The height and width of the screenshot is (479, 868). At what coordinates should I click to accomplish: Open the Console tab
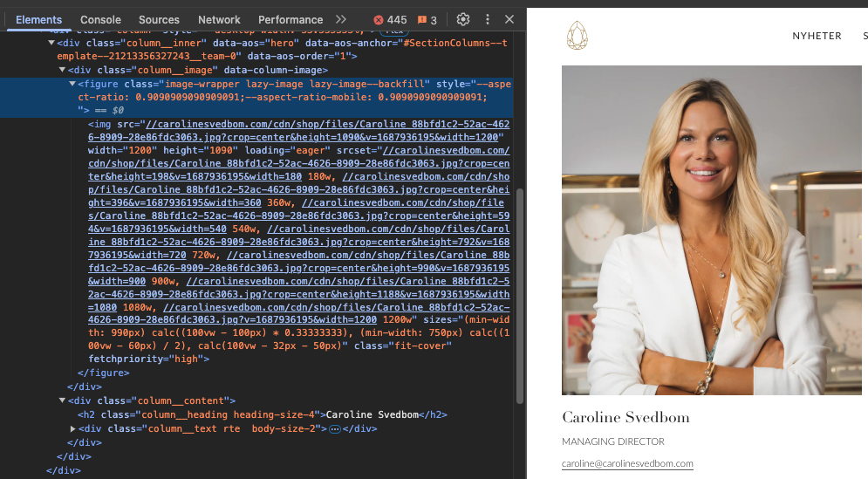[x=100, y=20]
